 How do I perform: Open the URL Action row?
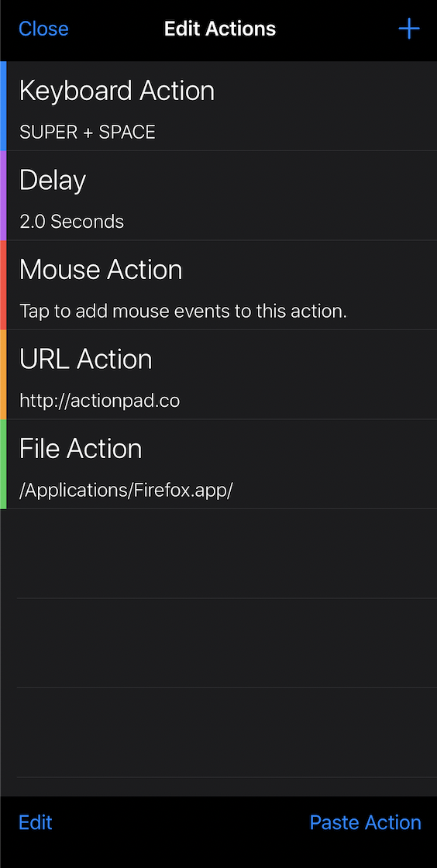click(218, 375)
